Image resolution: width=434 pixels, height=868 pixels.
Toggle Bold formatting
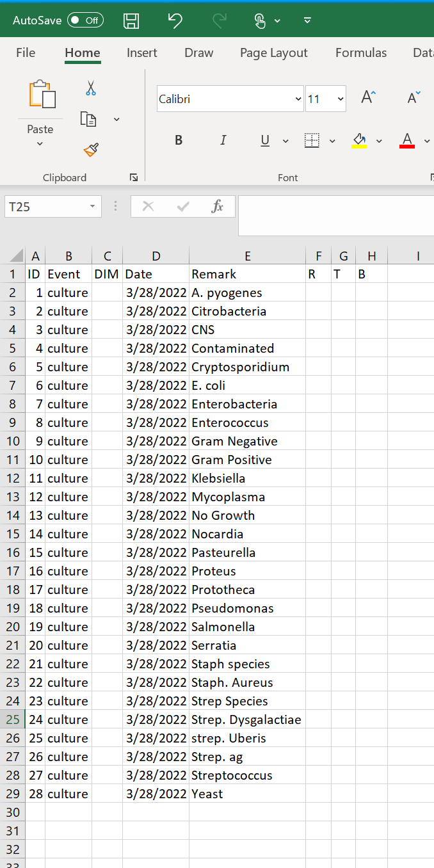click(x=179, y=140)
